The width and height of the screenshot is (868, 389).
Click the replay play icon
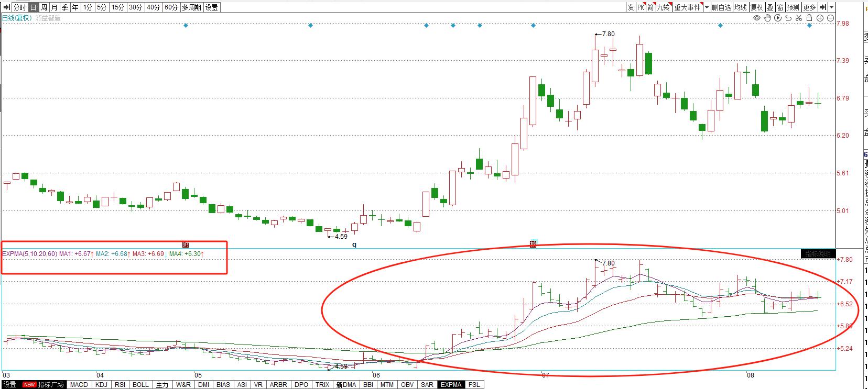[x=778, y=18]
